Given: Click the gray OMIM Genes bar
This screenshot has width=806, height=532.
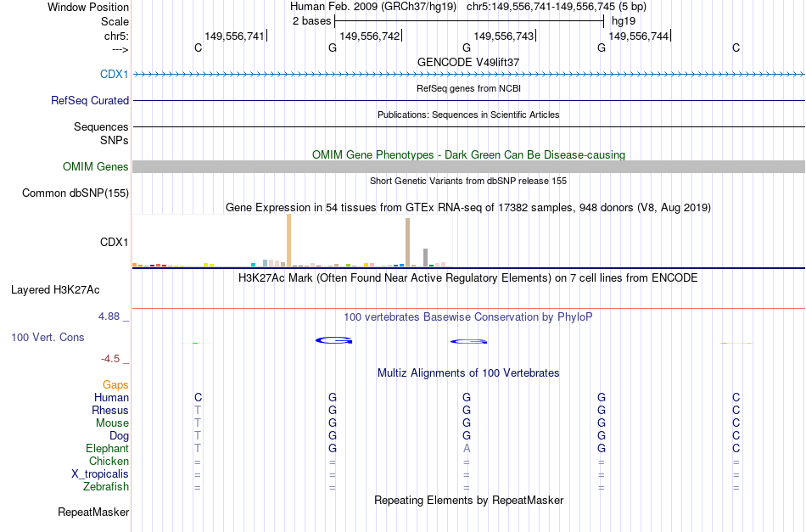Looking at the screenshot, I should (468, 166).
